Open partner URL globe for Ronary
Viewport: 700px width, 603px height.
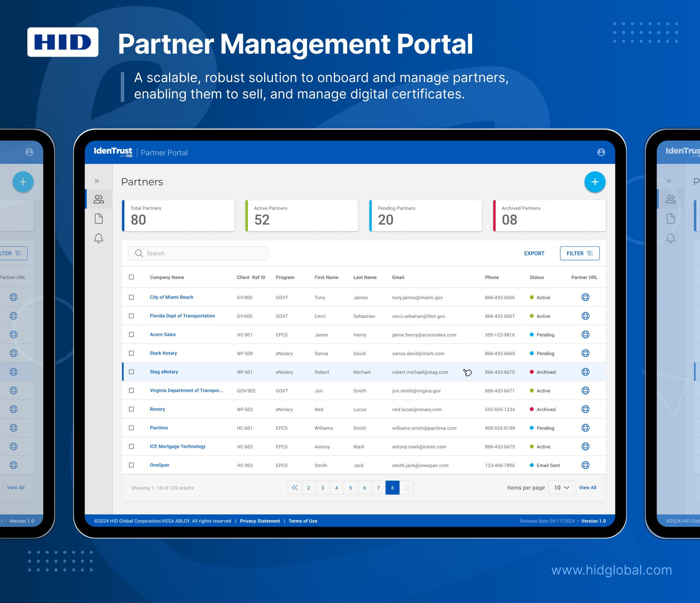[x=585, y=409]
